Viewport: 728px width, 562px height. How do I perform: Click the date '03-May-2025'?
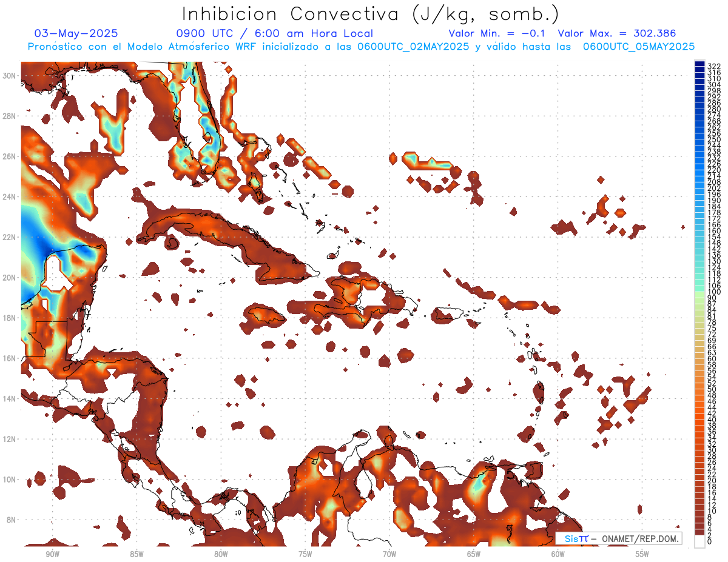pyautogui.click(x=76, y=33)
